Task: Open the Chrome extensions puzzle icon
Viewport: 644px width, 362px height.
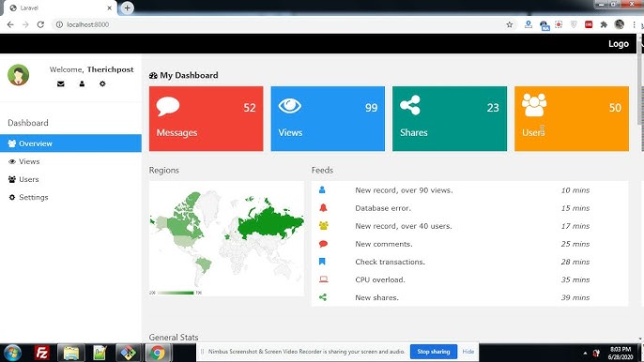Action: pos(604,24)
